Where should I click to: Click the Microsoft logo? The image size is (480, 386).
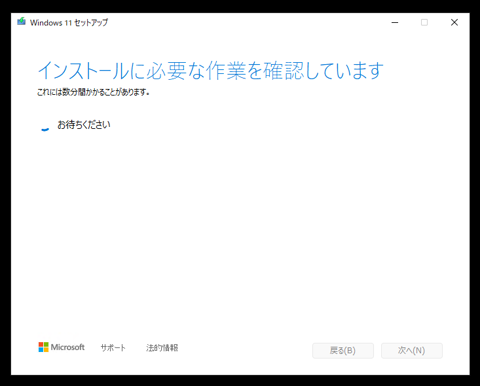pos(62,347)
